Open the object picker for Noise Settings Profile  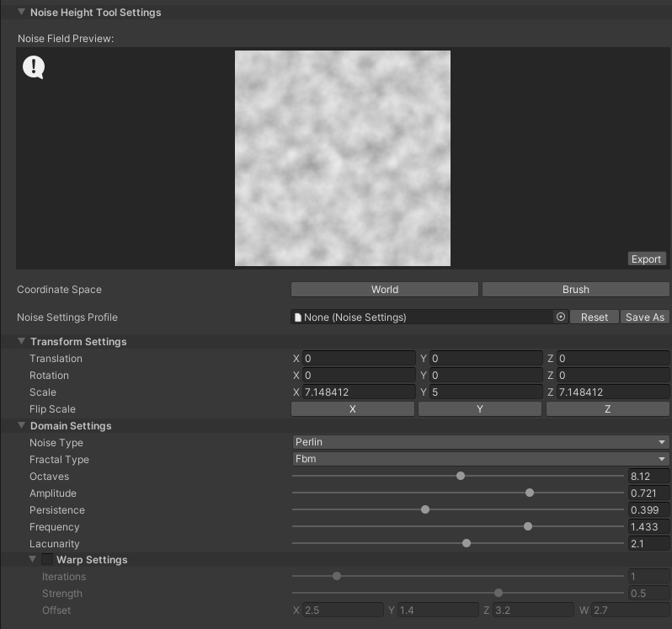point(561,317)
